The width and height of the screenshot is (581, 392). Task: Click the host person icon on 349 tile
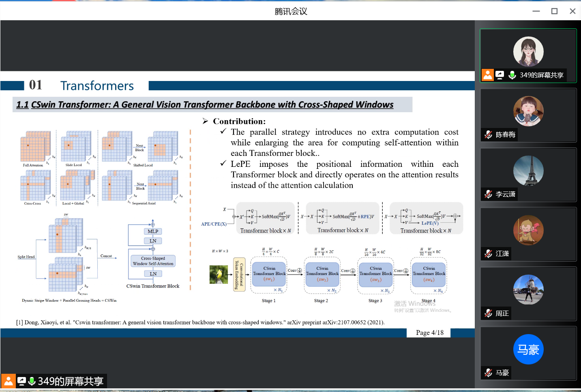click(x=488, y=75)
